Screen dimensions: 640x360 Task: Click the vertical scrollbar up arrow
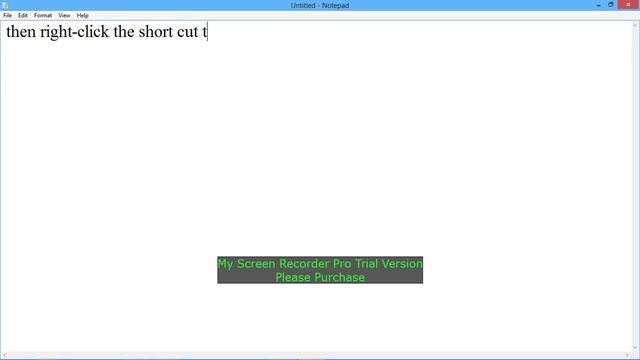pos(635,25)
